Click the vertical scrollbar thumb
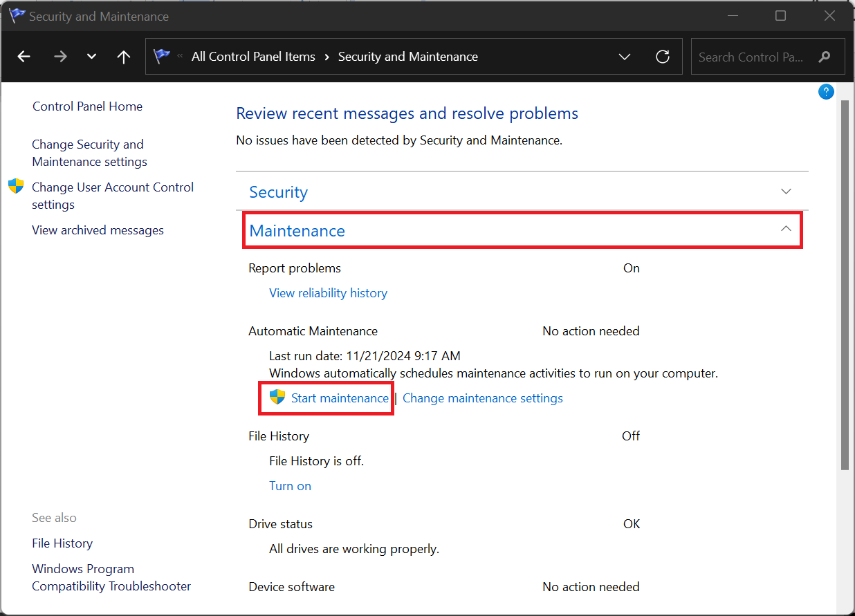The height and width of the screenshot is (616, 855). click(845, 285)
